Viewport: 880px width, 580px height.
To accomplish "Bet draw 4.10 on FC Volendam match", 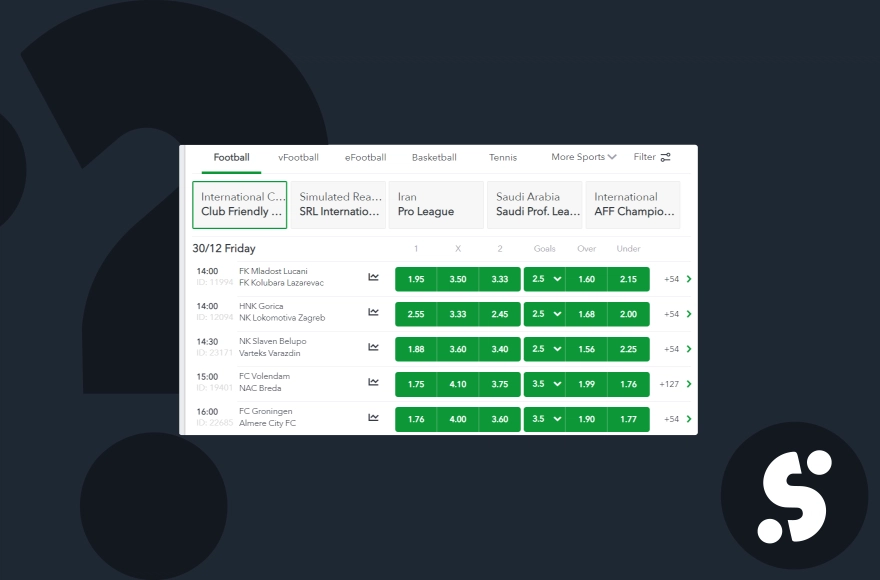I will point(458,384).
